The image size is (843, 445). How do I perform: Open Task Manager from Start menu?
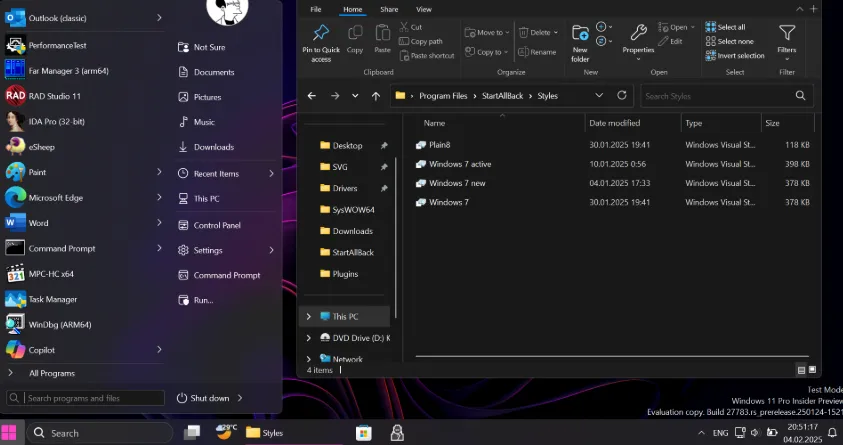(x=83, y=299)
